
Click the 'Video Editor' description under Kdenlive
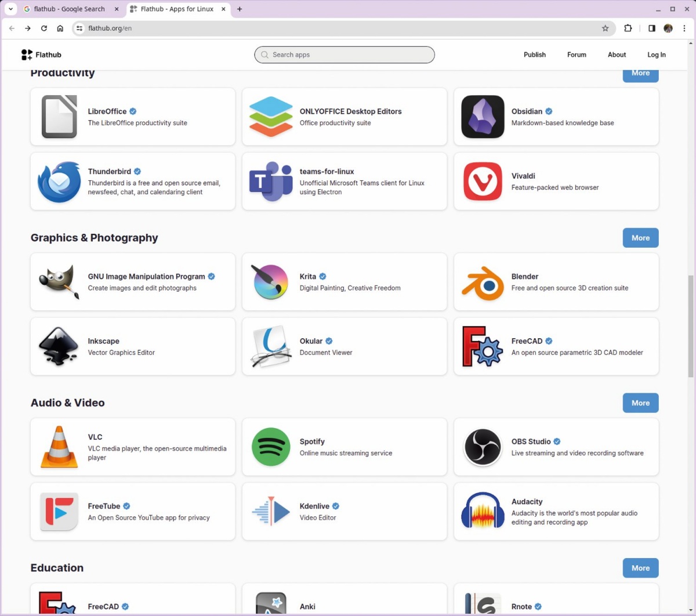click(x=318, y=517)
